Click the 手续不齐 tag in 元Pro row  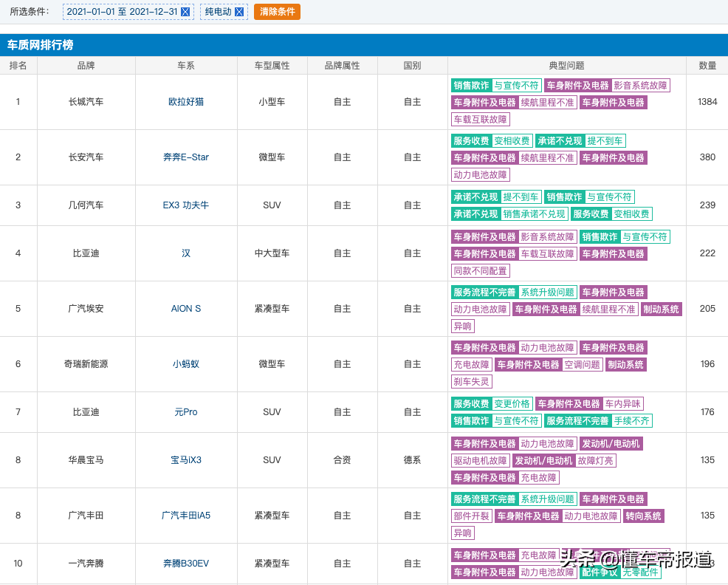(x=631, y=421)
